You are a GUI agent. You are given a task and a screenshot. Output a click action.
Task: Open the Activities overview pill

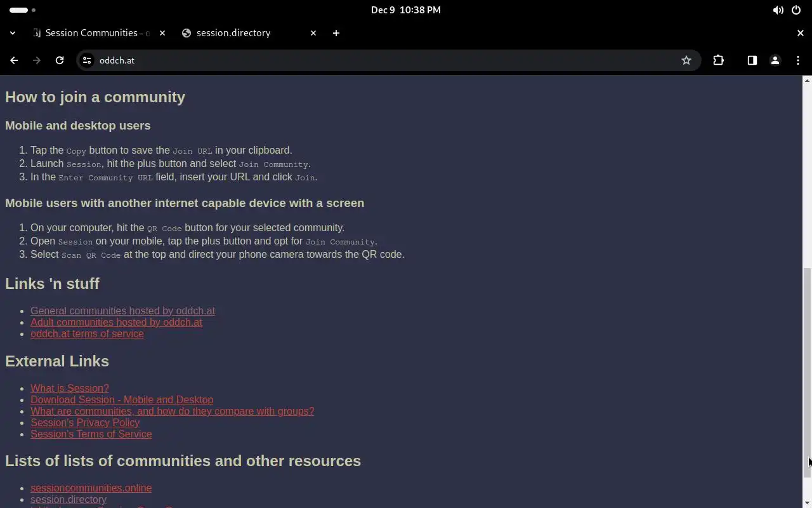(23, 10)
